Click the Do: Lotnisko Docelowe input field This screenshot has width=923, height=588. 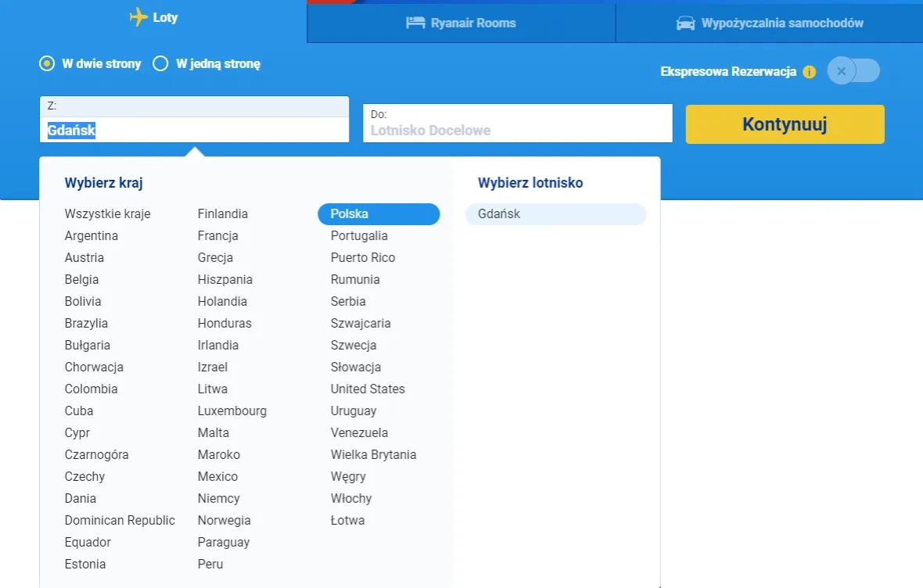(517, 123)
